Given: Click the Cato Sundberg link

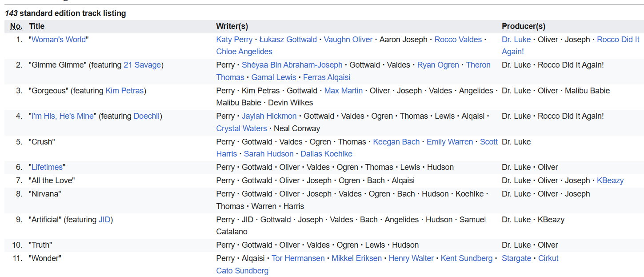Looking at the screenshot, I should coord(242,271).
